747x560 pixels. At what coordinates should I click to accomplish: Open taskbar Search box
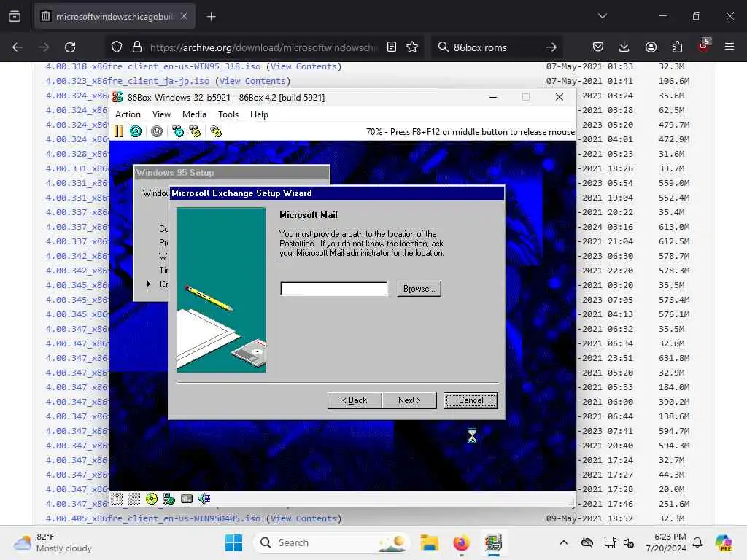(332, 542)
